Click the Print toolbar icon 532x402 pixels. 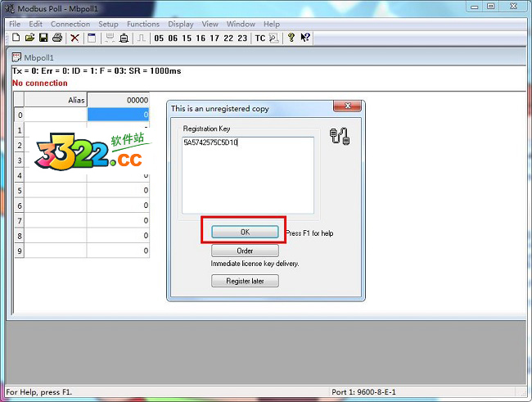(57, 38)
